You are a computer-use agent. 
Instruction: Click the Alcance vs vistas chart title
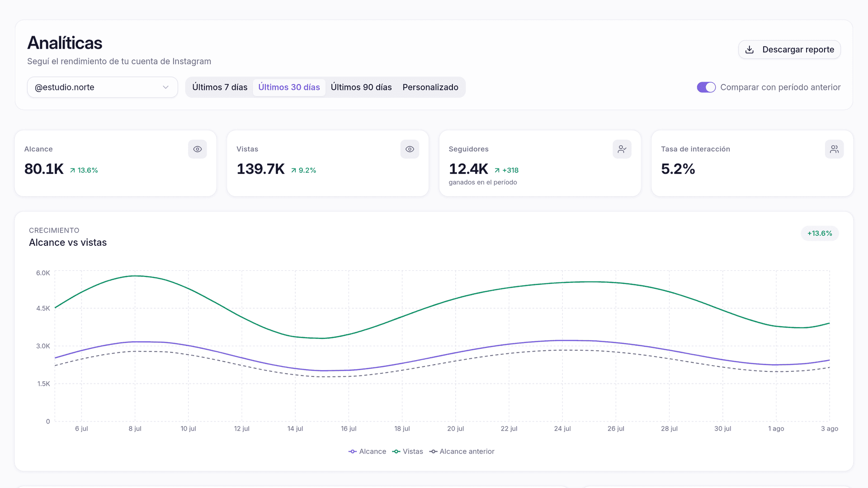(68, 243)
